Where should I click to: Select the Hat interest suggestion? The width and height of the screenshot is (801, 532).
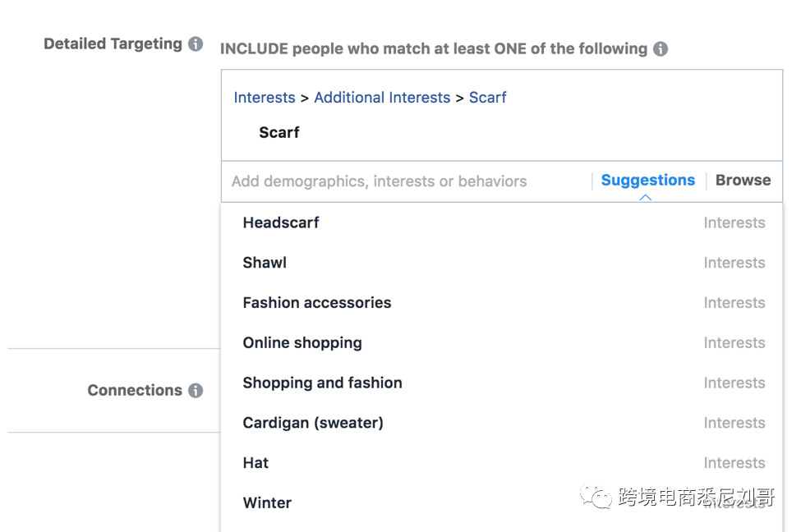click(x=255, y=463)
